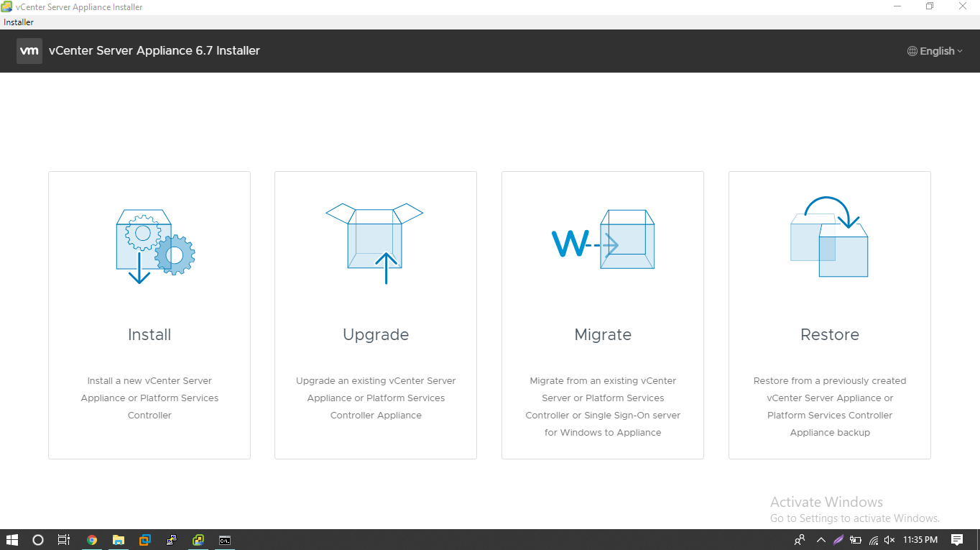Open the People icon in system tray
The image size is (980, 550).
(800, 540)
